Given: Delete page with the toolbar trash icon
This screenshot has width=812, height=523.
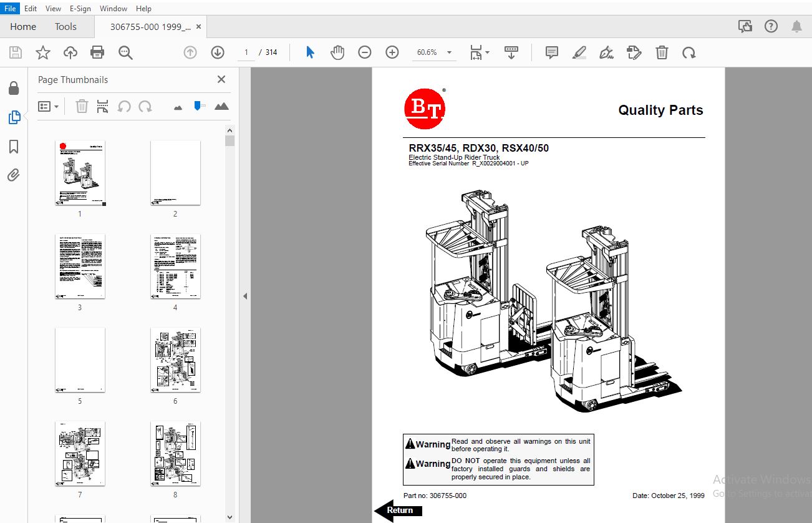Looking at the screenshot, I should point(662,53).
